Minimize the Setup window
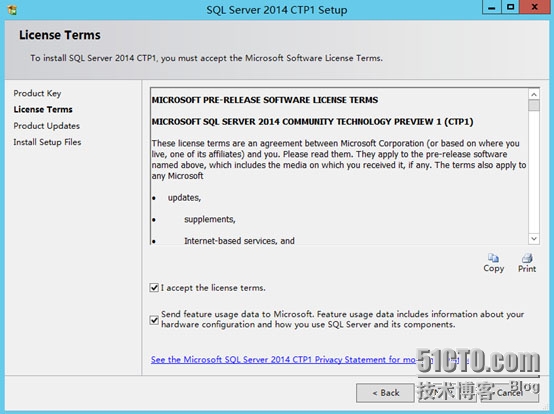Viewport: 554px width, 414px height. tap(491, 7)
